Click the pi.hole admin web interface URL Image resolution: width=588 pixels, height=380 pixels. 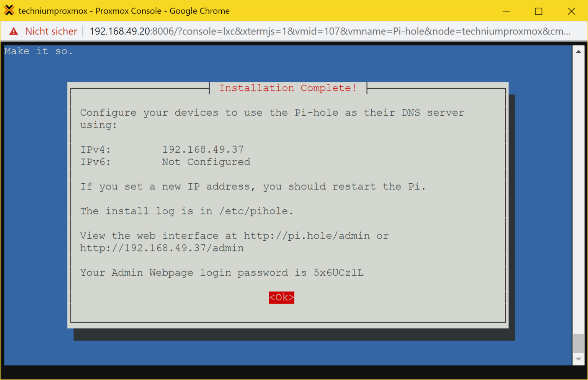(x=307, y=236)
